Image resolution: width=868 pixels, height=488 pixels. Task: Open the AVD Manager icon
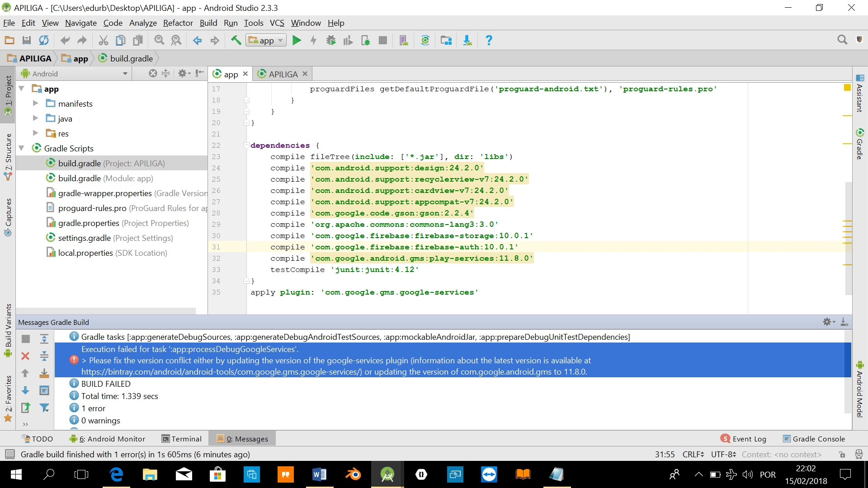tap(403, 41)
